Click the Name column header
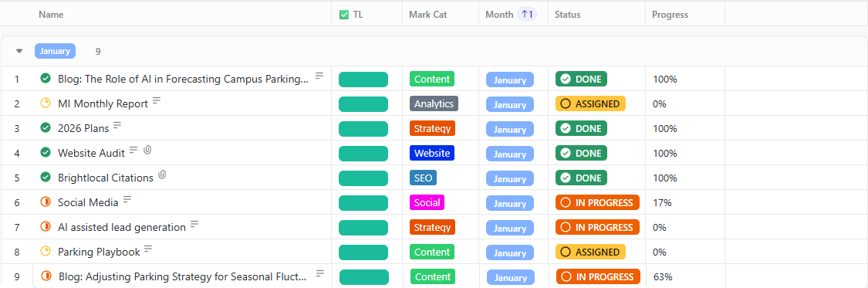Image resolution: width=868 pixels, height=288 pixels. click(x=51, y=15)
